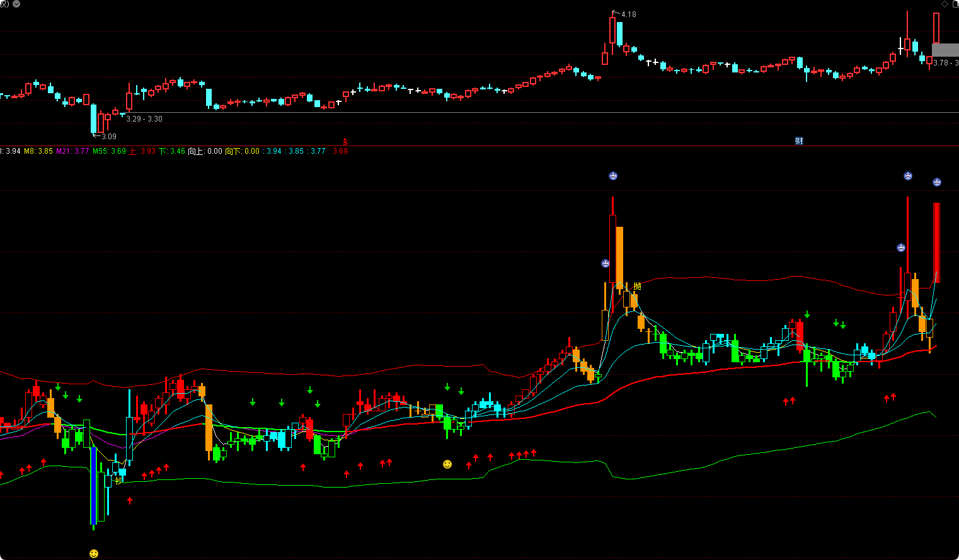Click the rightmost sad face icon
Viewport: 959px width, 560px height.
point(937,182)
